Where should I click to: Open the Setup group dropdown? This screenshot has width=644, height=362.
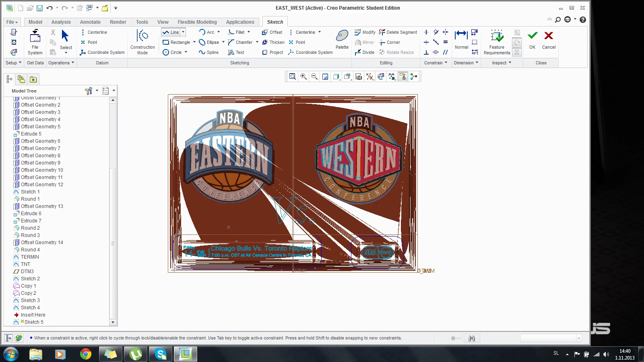14,63
